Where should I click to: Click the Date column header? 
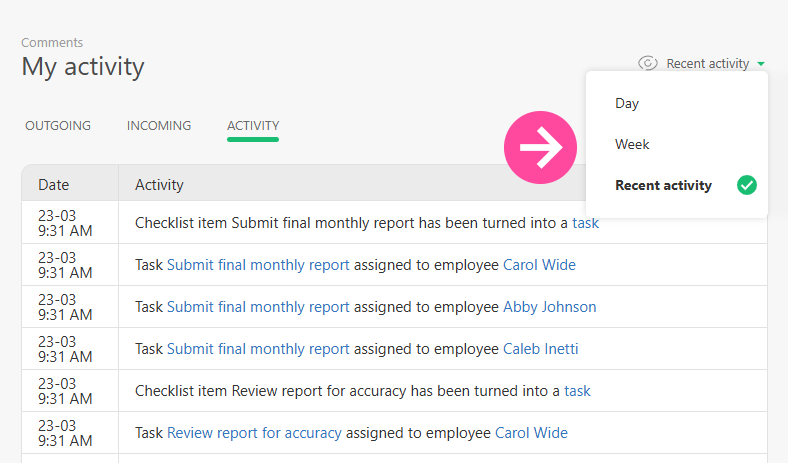pyautogui.click(x=54, y=185)
